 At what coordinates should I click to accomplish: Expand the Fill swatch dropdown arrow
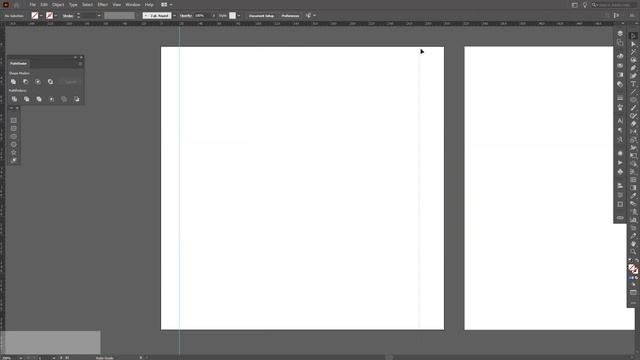(41, 16)
